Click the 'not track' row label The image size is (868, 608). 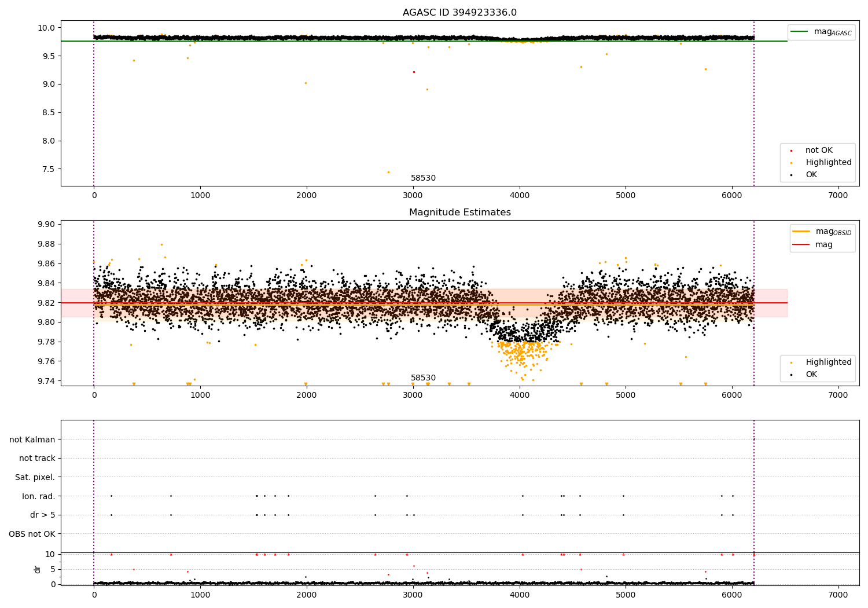tap(37, 459)
